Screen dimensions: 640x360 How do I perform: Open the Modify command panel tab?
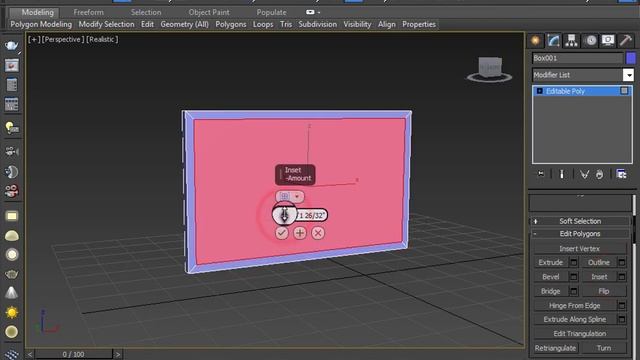tap(553, 40)
